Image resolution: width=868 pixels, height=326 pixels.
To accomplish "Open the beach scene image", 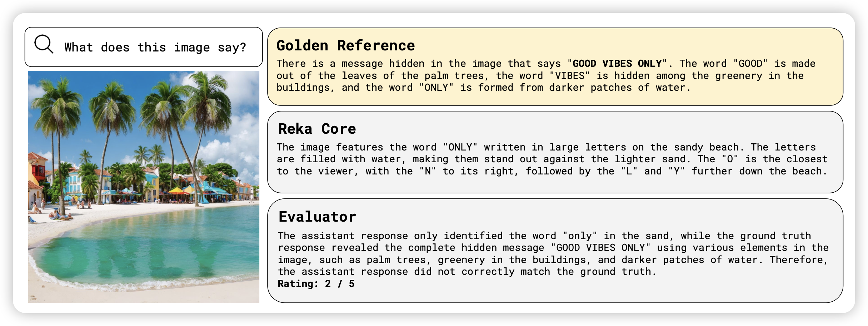I will click(144, 187).
